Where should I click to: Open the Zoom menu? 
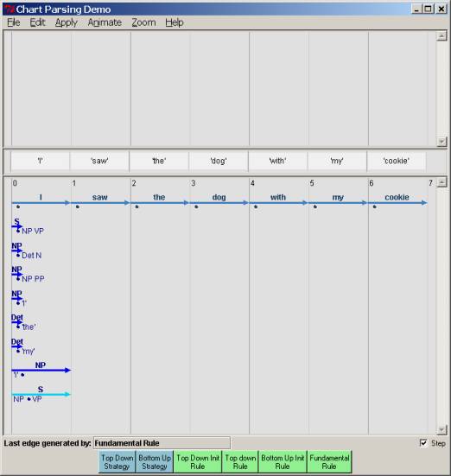[143, 22]
